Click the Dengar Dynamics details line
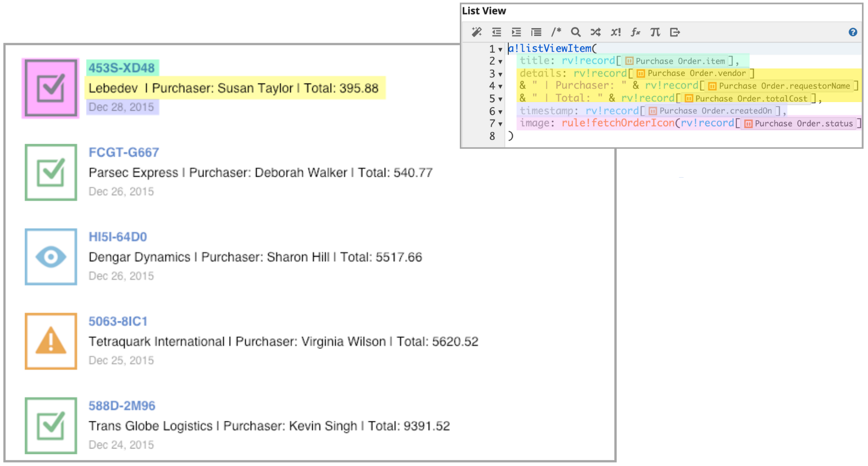Viewport: 868px width, 466px height. click(x=255, y=257)
